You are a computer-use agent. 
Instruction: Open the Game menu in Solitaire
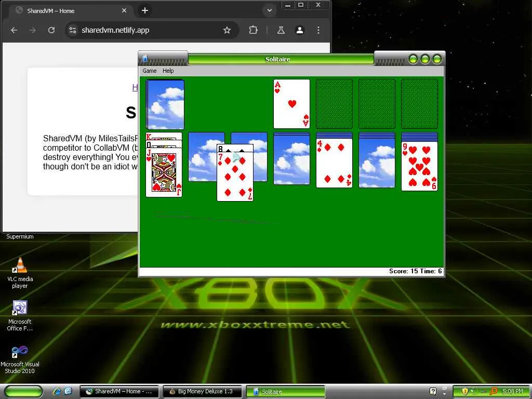pyautogui.click(x=149, y=71)
